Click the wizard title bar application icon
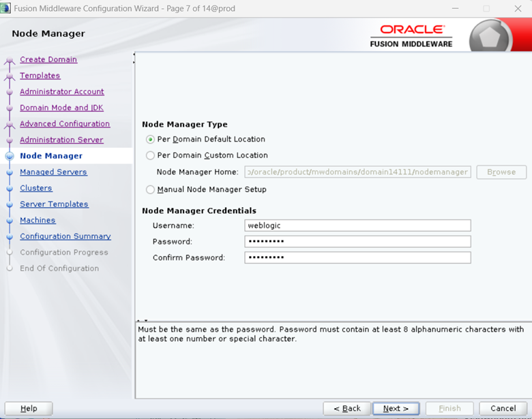This screenshot has height=419, width=532. coord(5,8)
